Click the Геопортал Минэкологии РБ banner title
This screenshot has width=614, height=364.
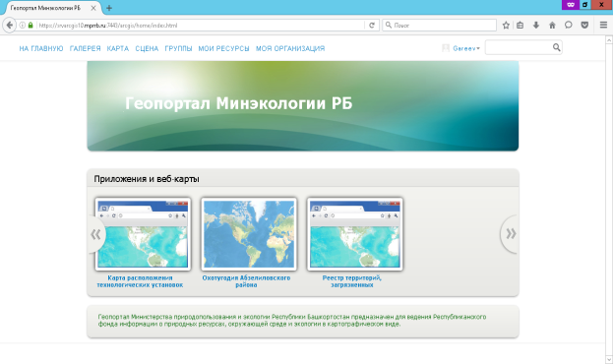238,103
